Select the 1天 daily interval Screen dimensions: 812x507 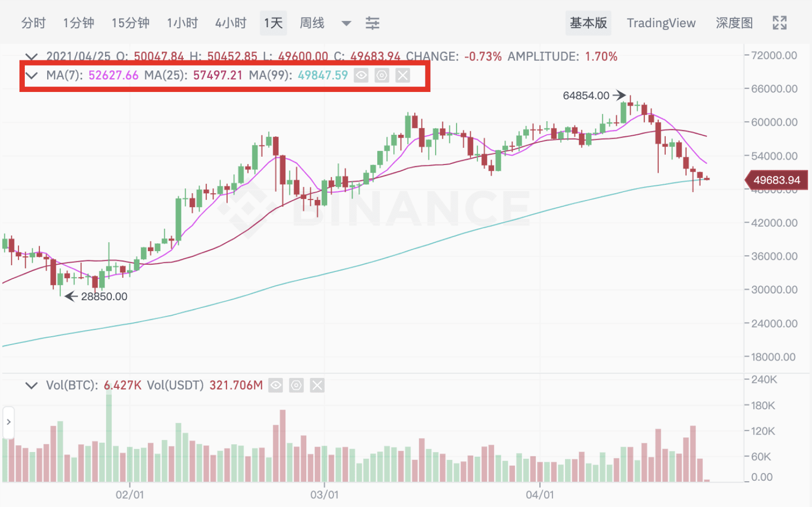coord(273,23)
